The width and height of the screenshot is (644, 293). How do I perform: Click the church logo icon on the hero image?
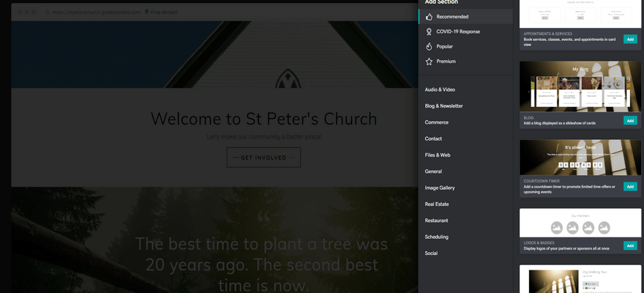point(288,78)
